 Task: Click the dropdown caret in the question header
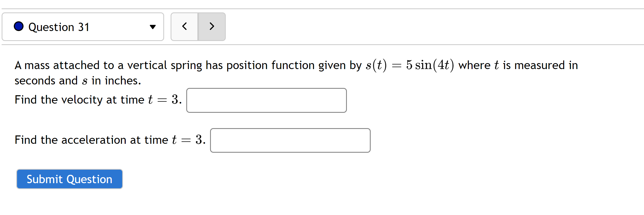point(153,27)
